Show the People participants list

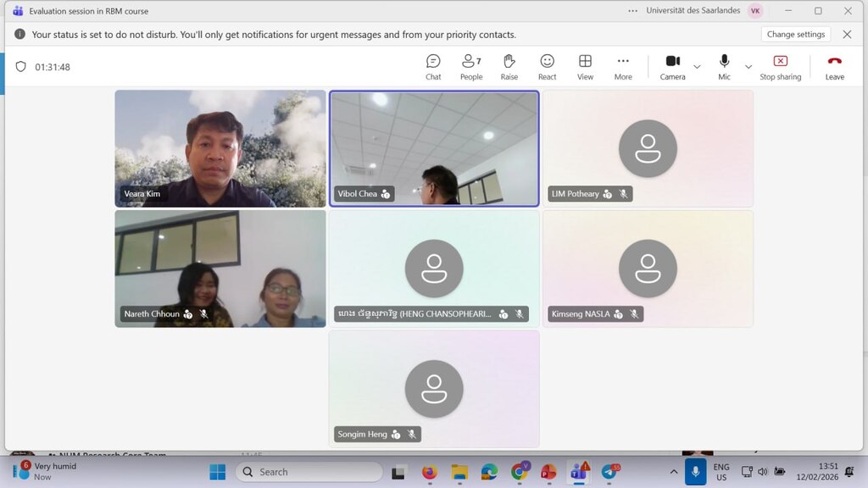[x=471, y=66]
